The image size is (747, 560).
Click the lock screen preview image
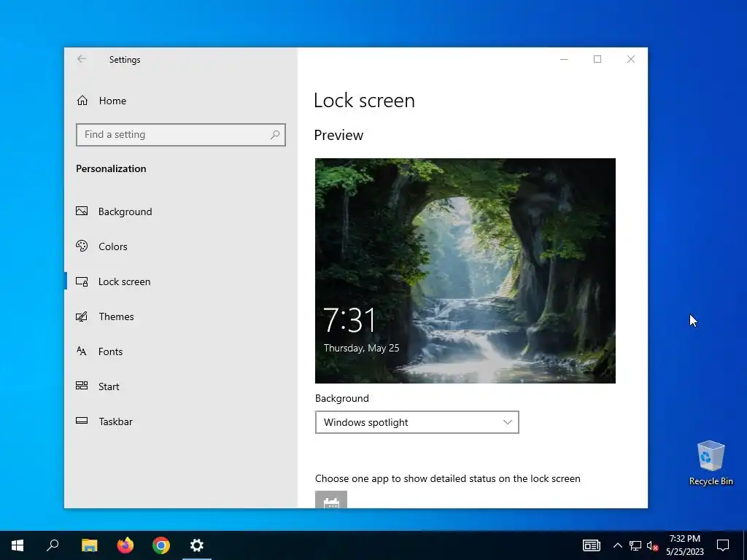[x=465, y=271]
